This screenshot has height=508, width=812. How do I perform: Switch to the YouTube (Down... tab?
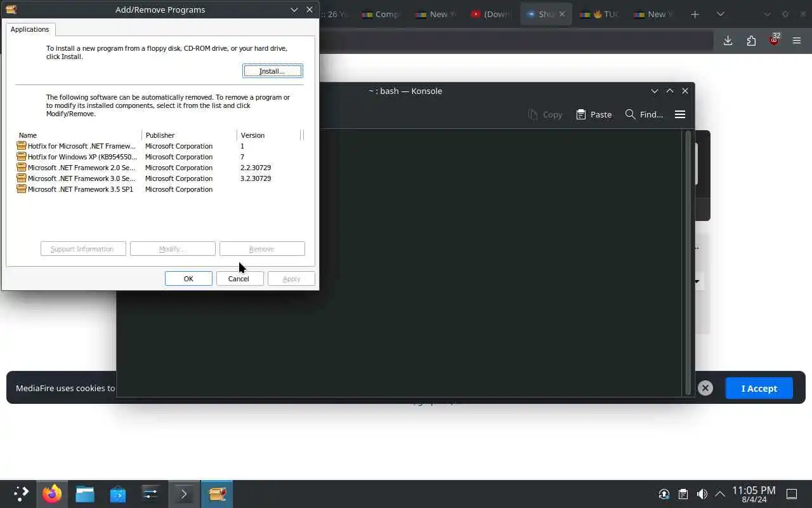point(491,14)
